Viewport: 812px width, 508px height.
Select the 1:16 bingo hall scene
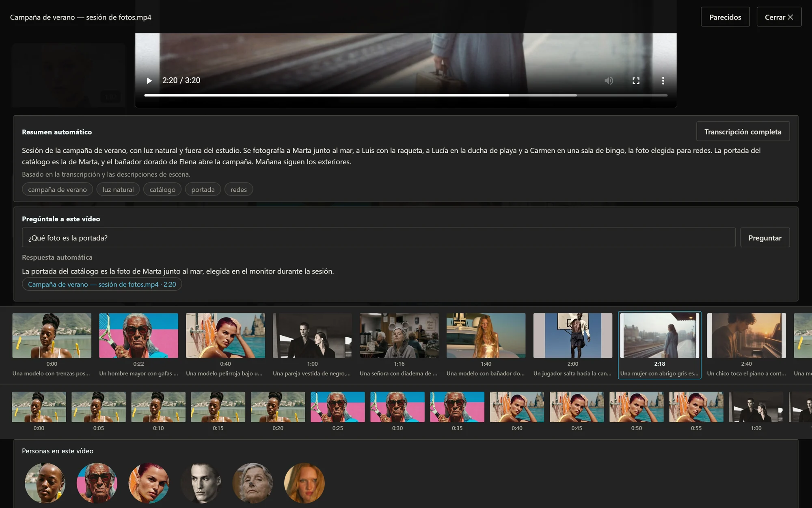[399, 345]
